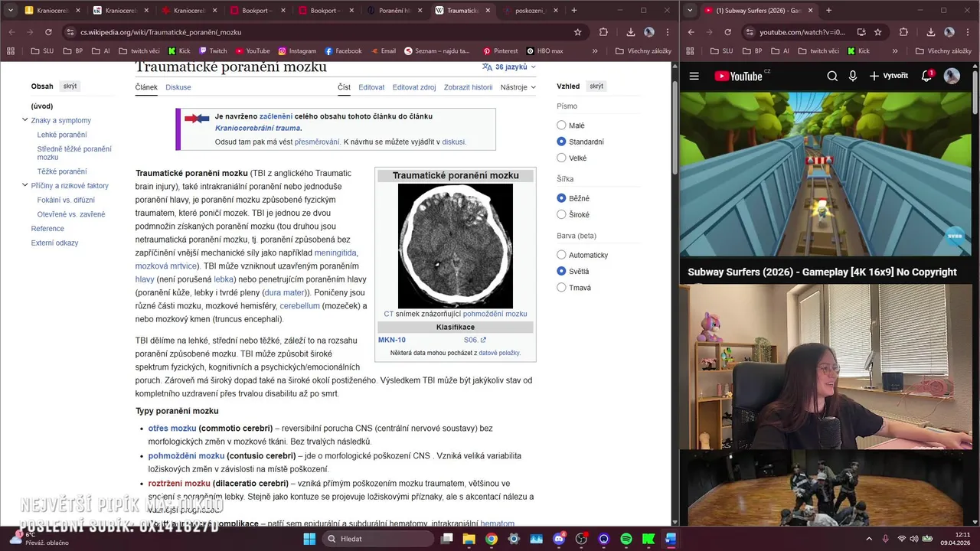Open the Editovat tab
The height and width of the screenshot is (551, 980).
(371, 87)
